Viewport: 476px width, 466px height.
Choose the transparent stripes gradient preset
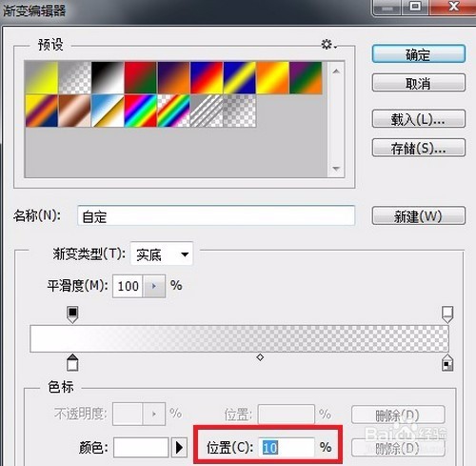tap(207, 111)
